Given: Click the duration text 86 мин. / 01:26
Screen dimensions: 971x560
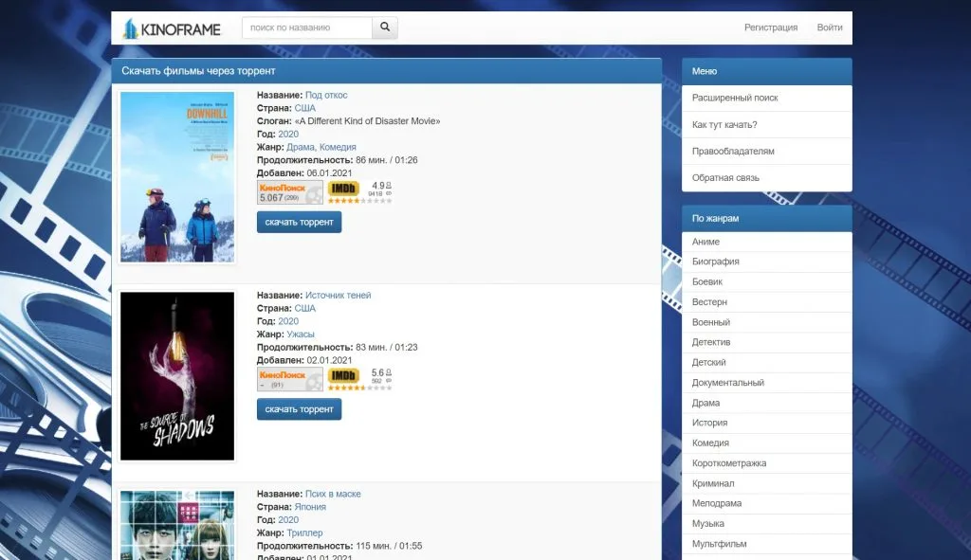Looking at the screenshot, I should click(387, 160).
